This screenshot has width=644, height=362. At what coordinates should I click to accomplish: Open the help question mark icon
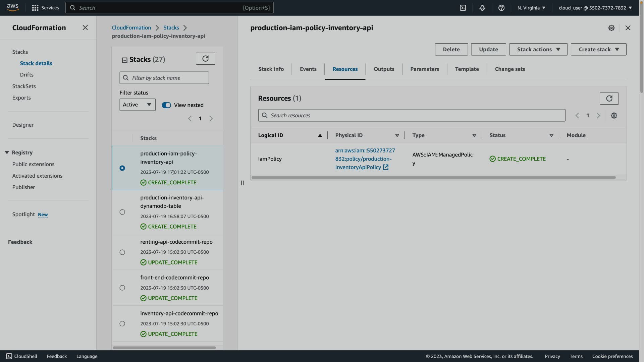click(501, 8)
